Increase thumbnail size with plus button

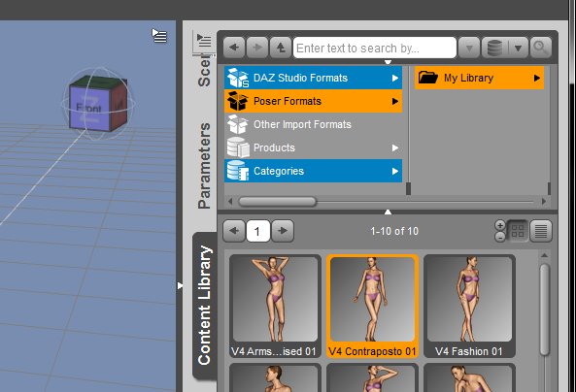coord(500,225)
